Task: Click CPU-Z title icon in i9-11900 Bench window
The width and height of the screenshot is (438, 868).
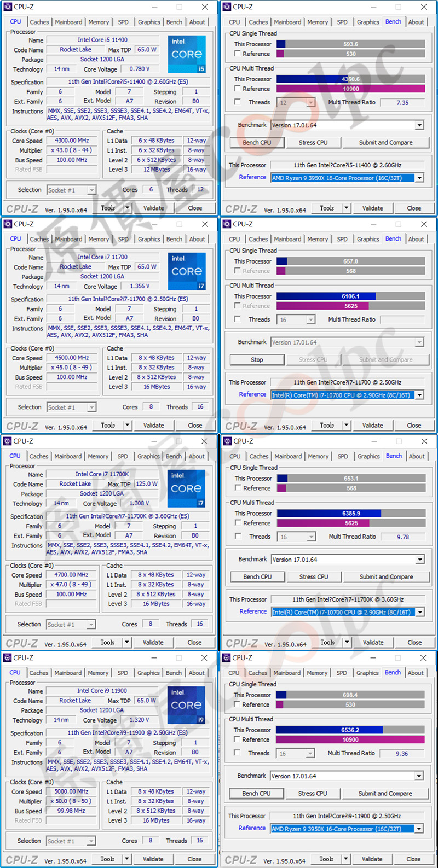Action: pos(227,658)
